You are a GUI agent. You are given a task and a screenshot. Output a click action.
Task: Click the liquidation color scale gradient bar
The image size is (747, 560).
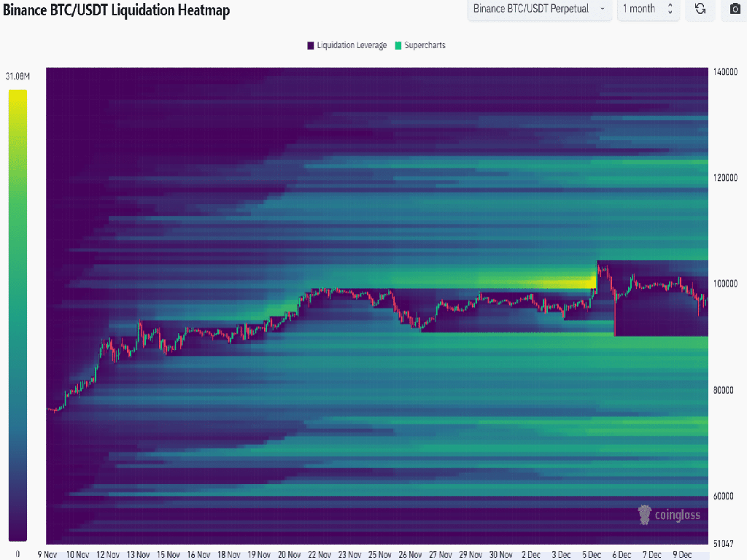tap(18, 314)
